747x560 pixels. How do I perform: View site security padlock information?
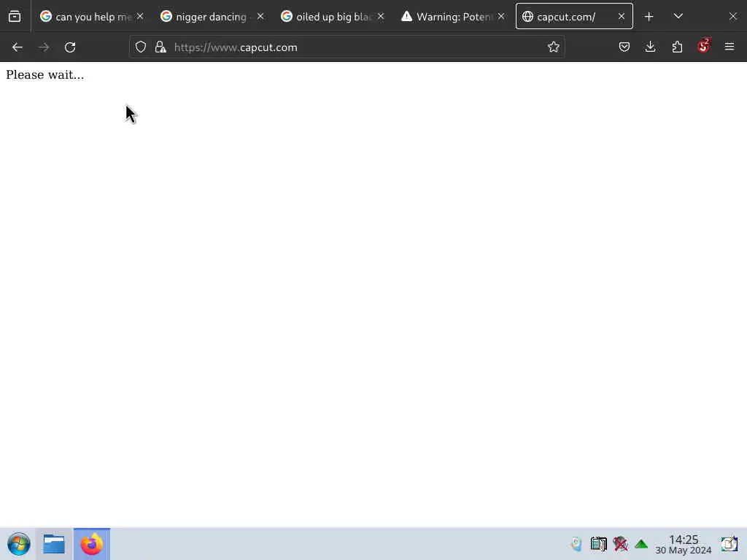point(160,47)
